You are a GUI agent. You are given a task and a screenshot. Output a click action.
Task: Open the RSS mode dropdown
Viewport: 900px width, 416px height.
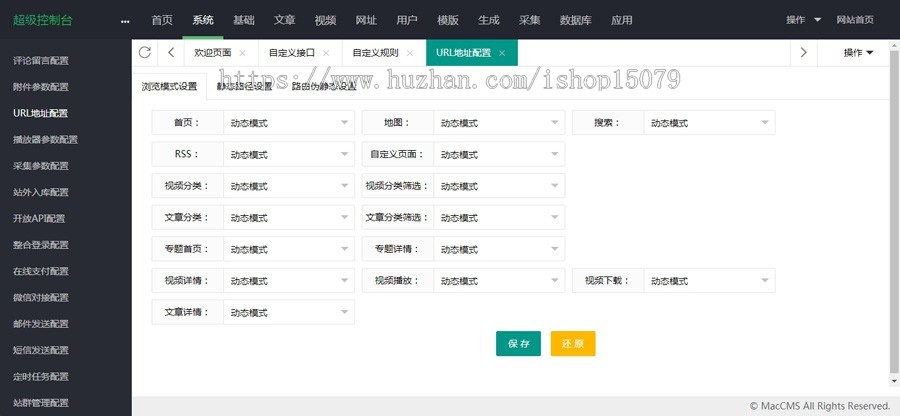tap(289, 154)
